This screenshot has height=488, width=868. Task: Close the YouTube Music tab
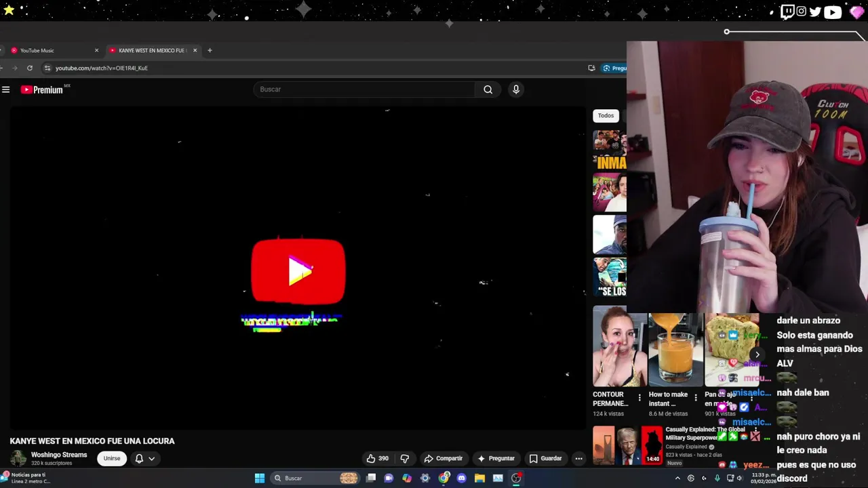96,50
